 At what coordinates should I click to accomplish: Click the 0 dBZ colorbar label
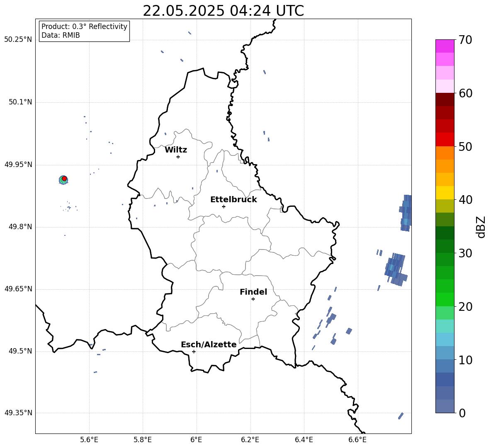click(462, 413)
